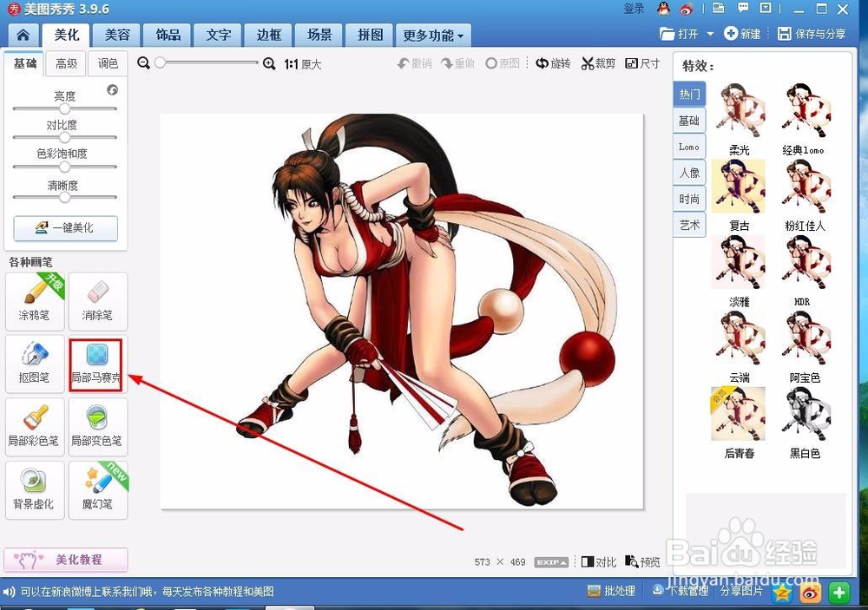
Task: Select the 涂鸦笔 doodle pen tool
Action: tap(35, 301)
